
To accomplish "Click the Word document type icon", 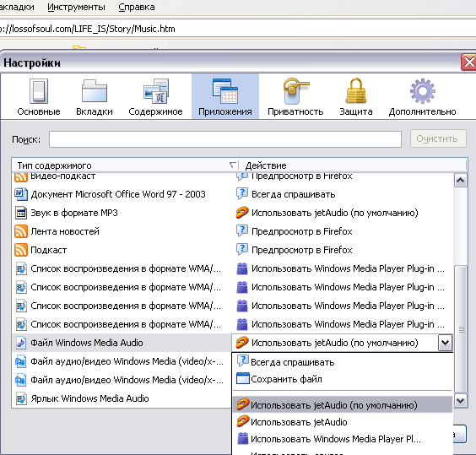I will coord(21,194).
